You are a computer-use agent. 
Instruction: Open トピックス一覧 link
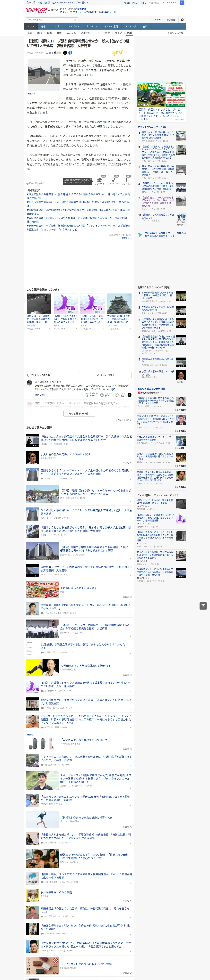point(175,33)
